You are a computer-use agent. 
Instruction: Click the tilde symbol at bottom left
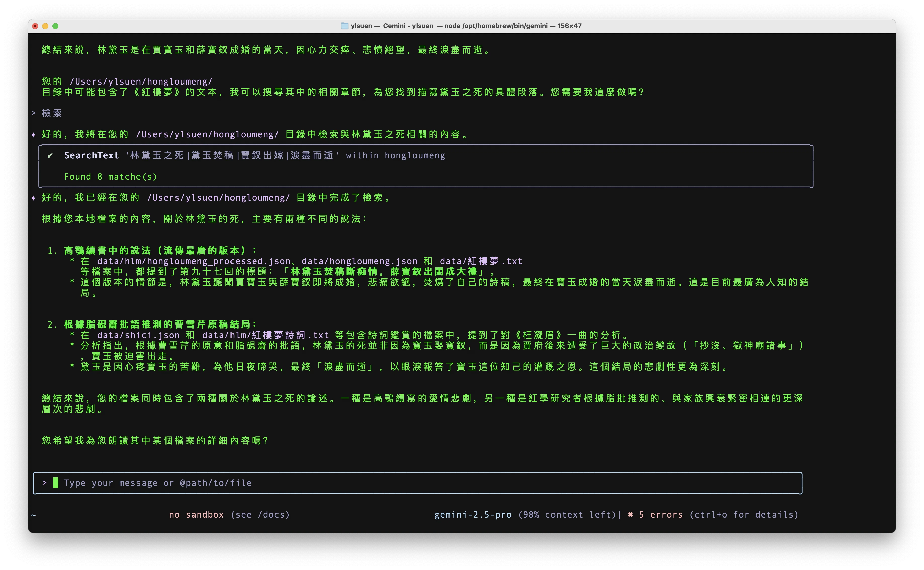(x=33, y=515)
